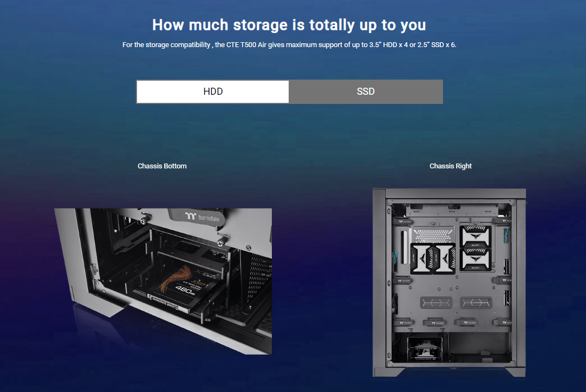This screenshot has width=586, height=392.
Task: Click the left cable routing grommet
Action: (436, 302)
